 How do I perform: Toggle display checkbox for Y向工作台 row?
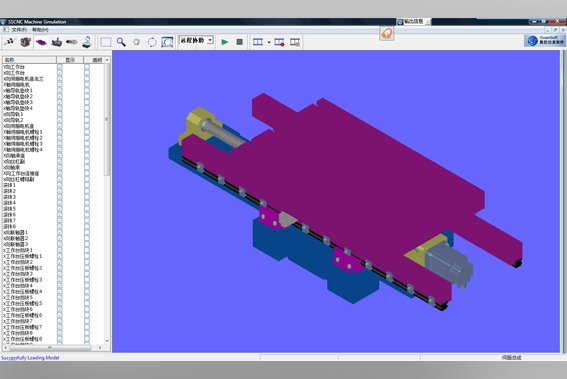[x=60, y=67]
